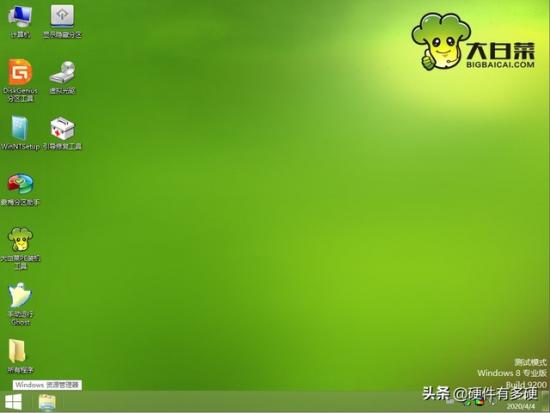Click the green pen tray icon
This screenshot has width=550, height=413.
(467, 403)
